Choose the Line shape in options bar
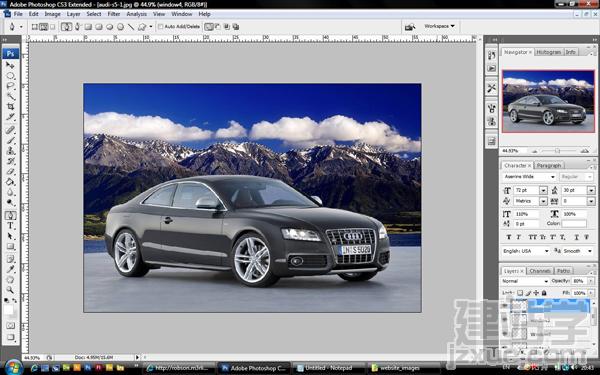This screenshot has width=600, height=375. [131, 26]
